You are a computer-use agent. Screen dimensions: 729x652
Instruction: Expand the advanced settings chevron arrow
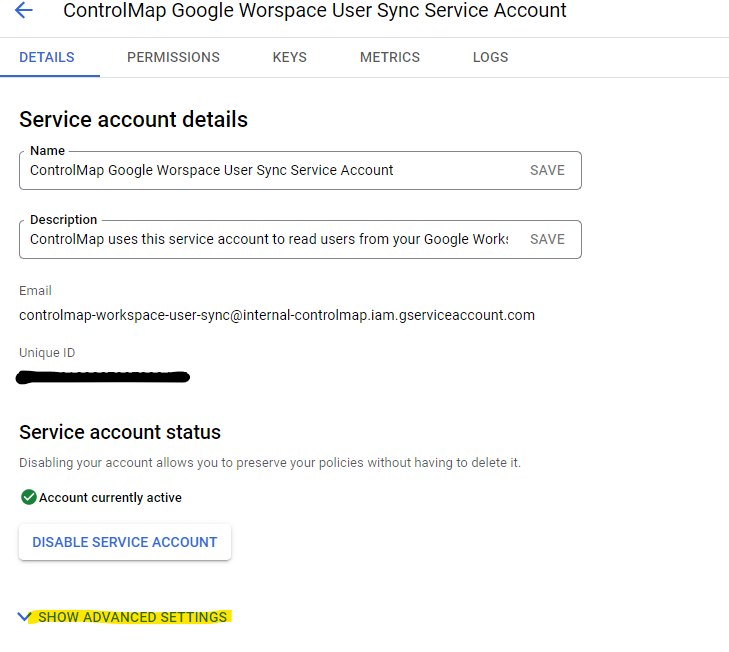[x=25, y=617]
